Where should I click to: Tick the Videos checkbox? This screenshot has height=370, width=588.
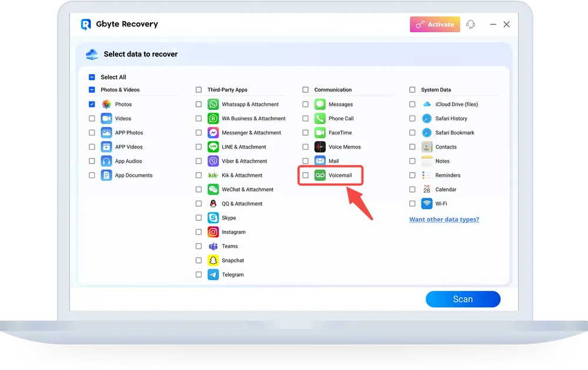[92, 118]
